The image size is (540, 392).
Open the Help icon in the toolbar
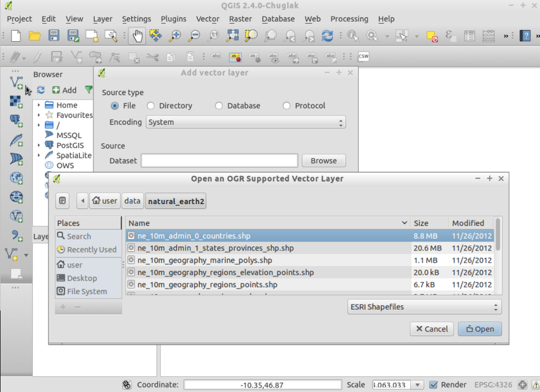click(525, 35)
